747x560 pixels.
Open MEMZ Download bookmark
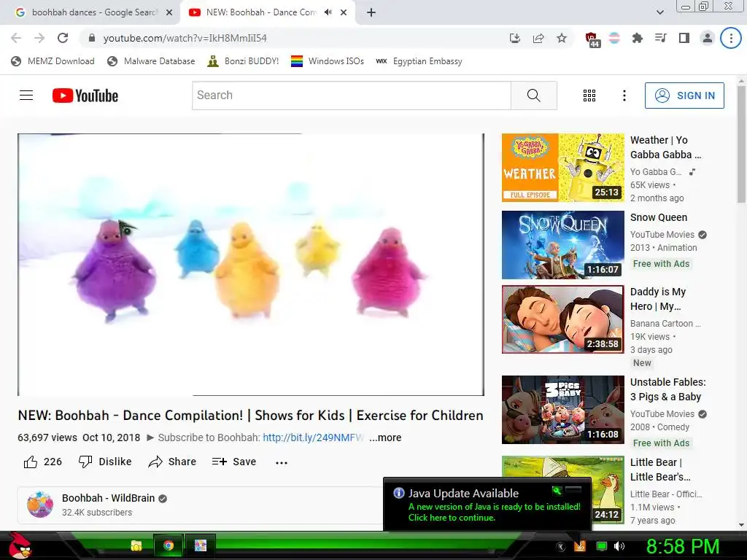click(53, 61)
